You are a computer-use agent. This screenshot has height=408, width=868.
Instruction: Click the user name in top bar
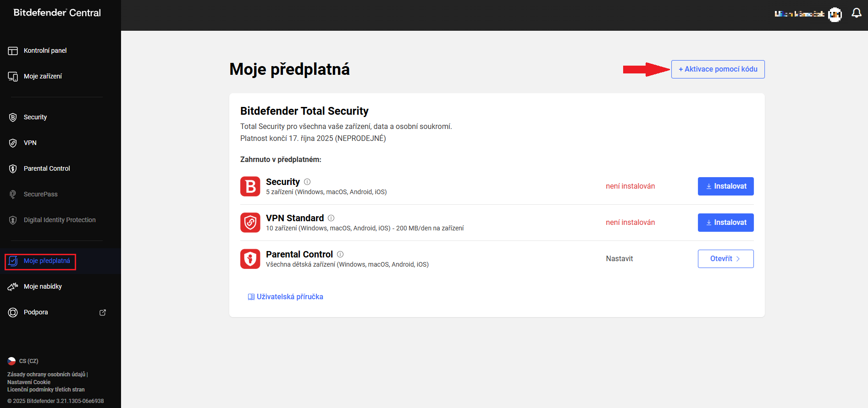[x=799, y=14]
